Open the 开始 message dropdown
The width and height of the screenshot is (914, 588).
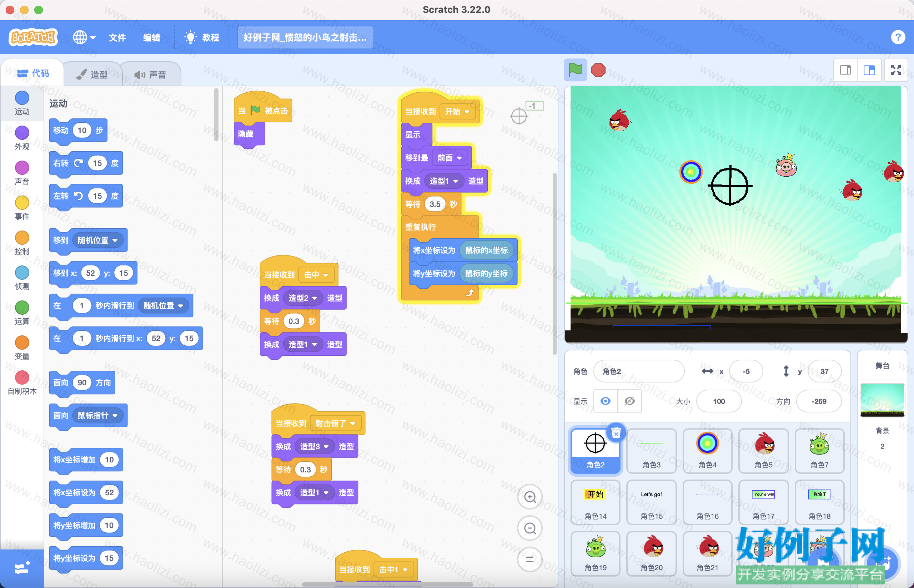coord(457,111)
